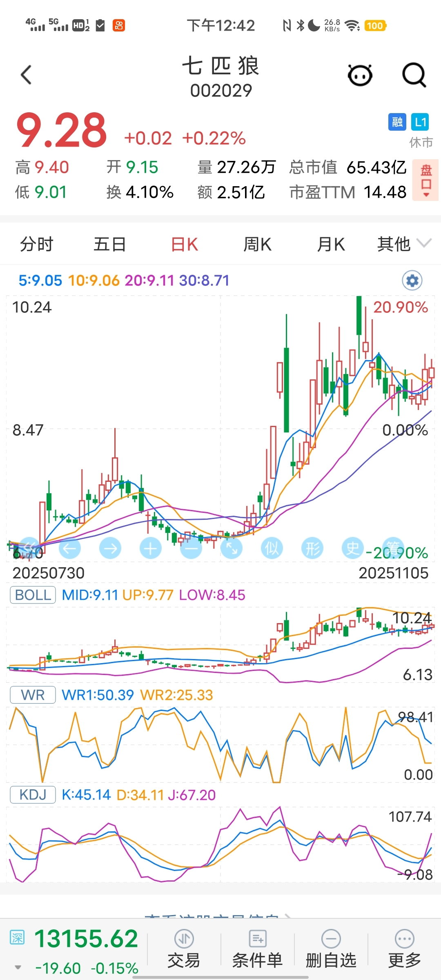Viewport: 441px width, 980px height.
Task: Change the KDJ indicator selector
Action: (33, 795)
